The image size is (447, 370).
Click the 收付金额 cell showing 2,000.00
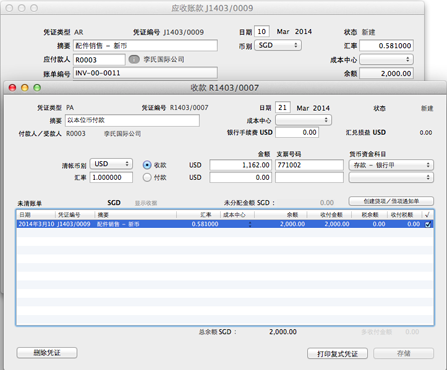click(337, 224)
